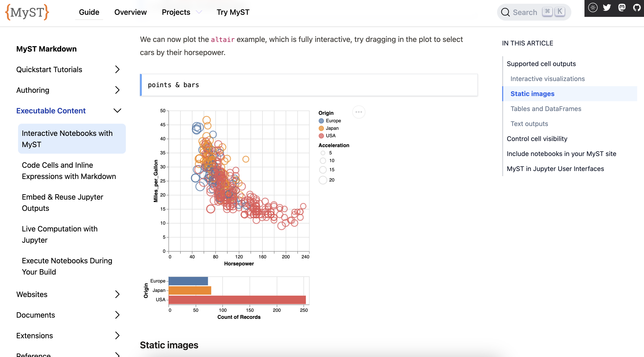
Task: Open the GitHub icon link
Action: (637, 7)
